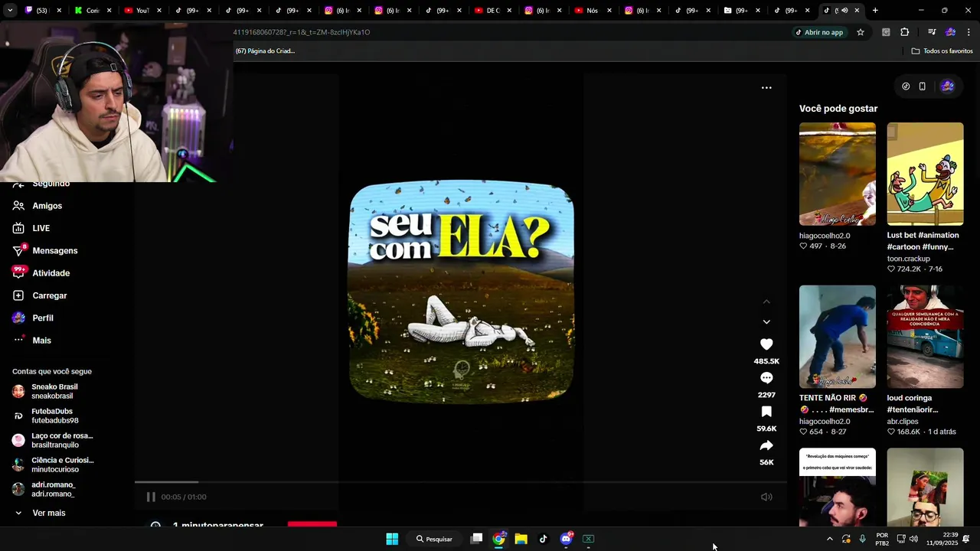980x551 pixels.
Task: Open Task View in taskbar
Action: 476,539
